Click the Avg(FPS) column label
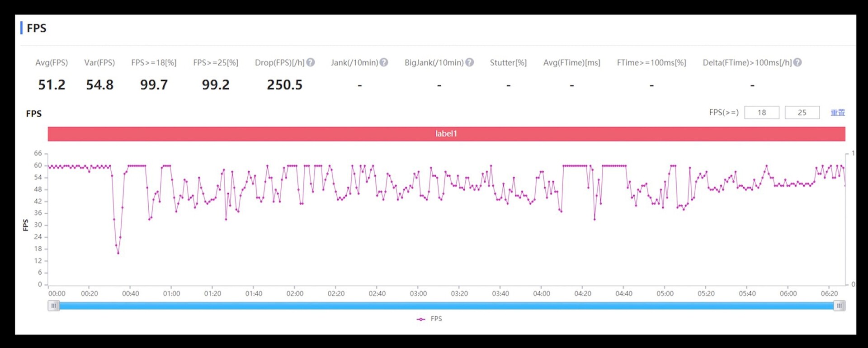Viewport: 868px width, 348px height. 52,63
